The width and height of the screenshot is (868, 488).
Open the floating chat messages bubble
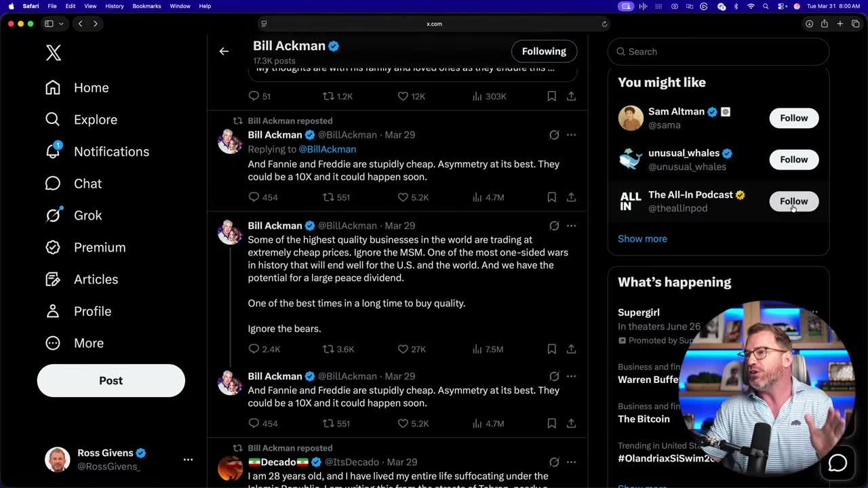(837, 463)
